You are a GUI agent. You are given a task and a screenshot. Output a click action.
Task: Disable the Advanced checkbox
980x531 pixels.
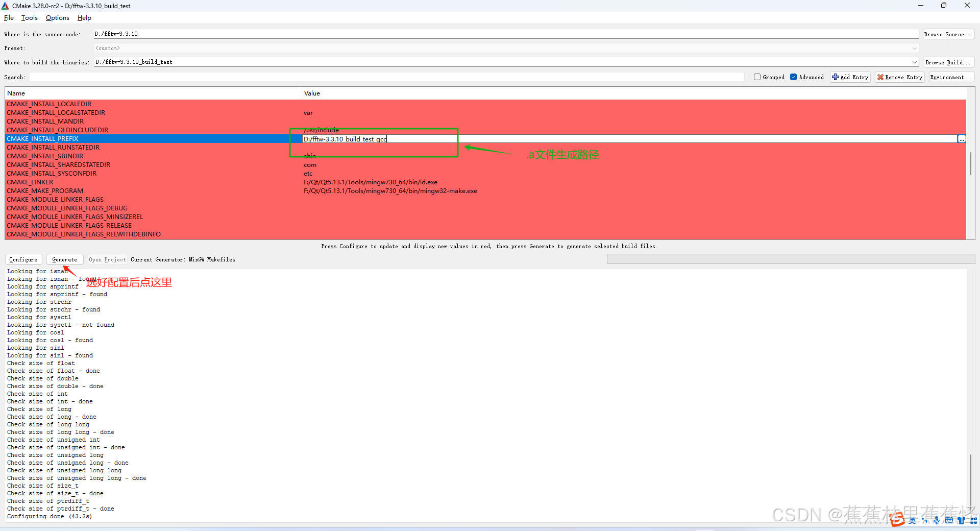click(793, 77)
